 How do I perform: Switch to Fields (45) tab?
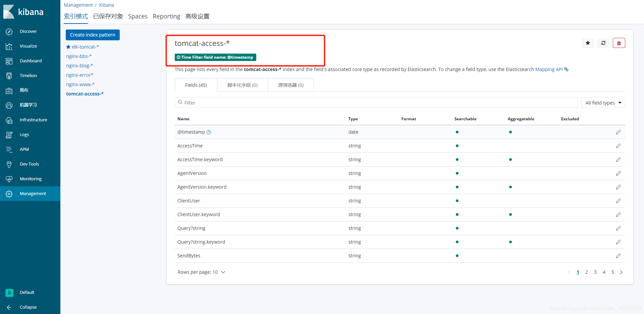pyautogui.click(x=196, y=85)
